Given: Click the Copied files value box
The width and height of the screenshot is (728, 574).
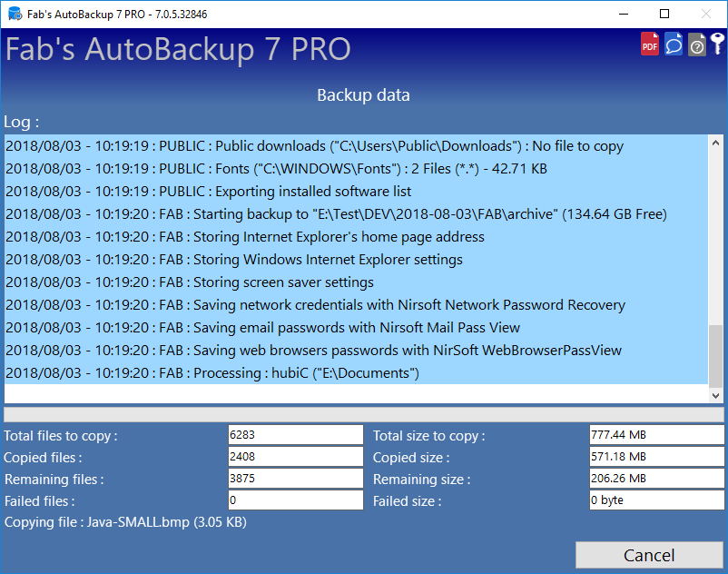Looking at the screenshot, I should click(295, 457).
